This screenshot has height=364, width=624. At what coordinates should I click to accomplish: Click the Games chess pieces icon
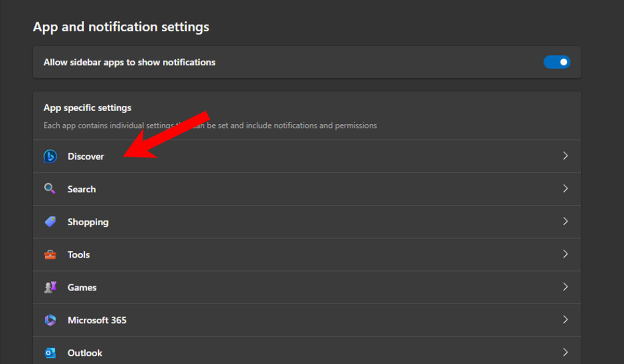50,287
